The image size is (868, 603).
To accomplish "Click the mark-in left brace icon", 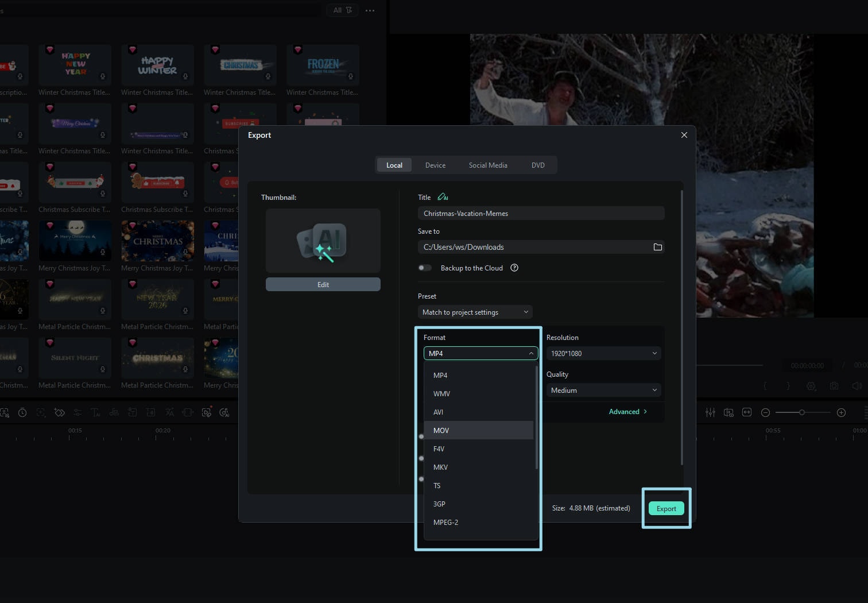I will tap(765, 386).
